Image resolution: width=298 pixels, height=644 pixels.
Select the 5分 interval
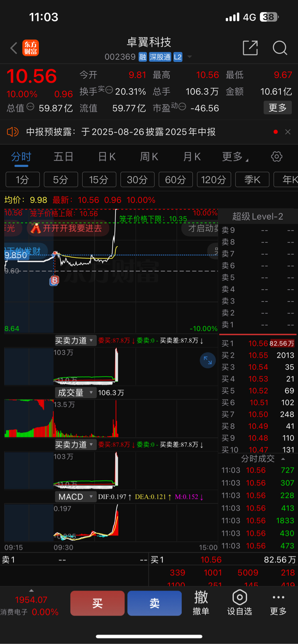[61, 180]
